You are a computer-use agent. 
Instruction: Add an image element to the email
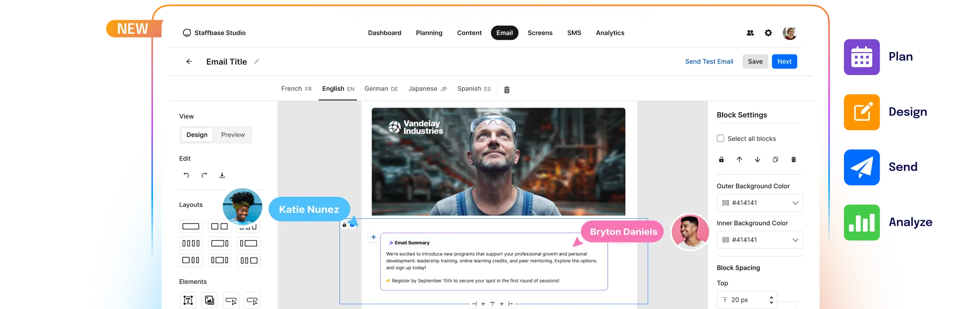(209, 300)
